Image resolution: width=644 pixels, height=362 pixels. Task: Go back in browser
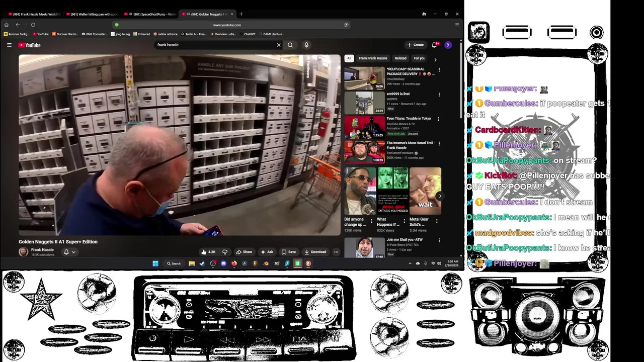pos(18,25)
